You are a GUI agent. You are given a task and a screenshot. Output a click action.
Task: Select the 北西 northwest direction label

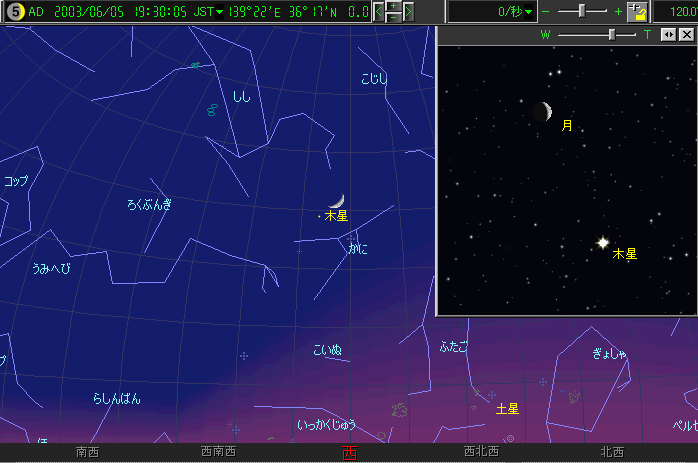tap(611, 453)
